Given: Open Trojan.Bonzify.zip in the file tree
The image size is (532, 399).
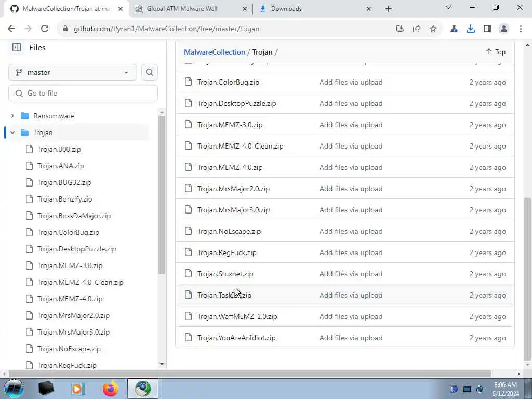Looking at the screenshot, I should click(x=65, y=199).
